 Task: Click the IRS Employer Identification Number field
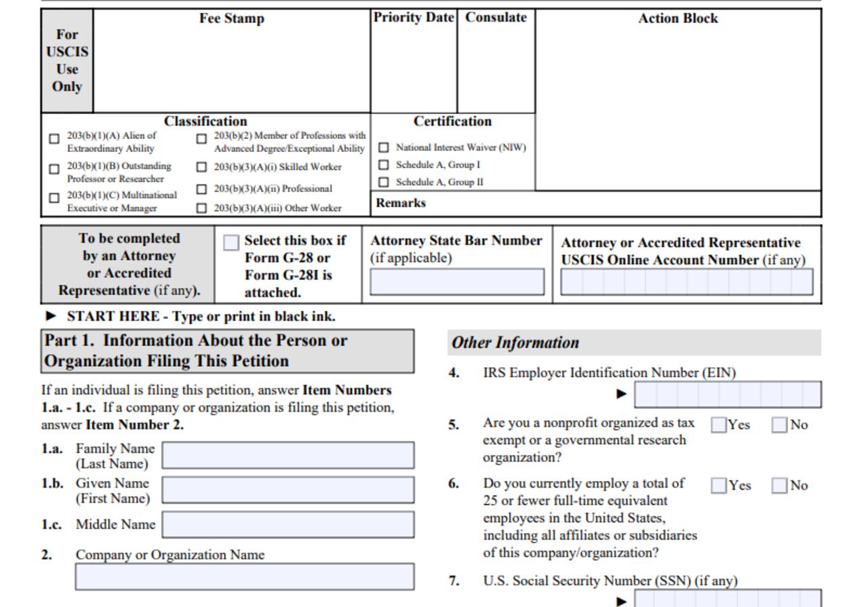(x=728, y=394)
